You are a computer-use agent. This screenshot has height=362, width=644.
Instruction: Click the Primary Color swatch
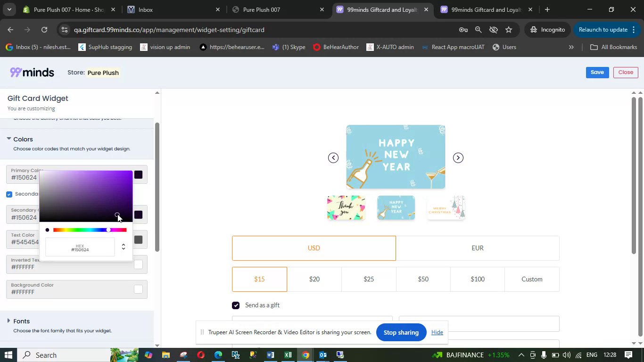coord(138,175)
